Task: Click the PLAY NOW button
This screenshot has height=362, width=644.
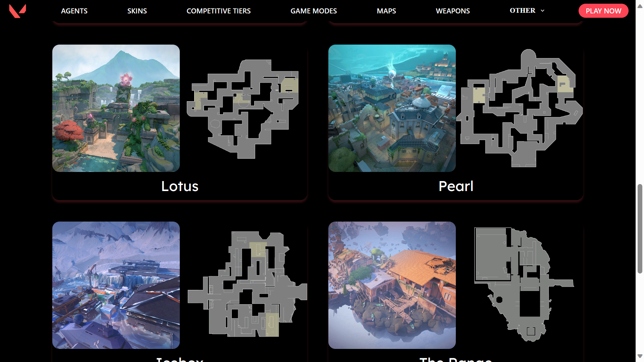Action: pyautogui.click(x=603, y=11)
